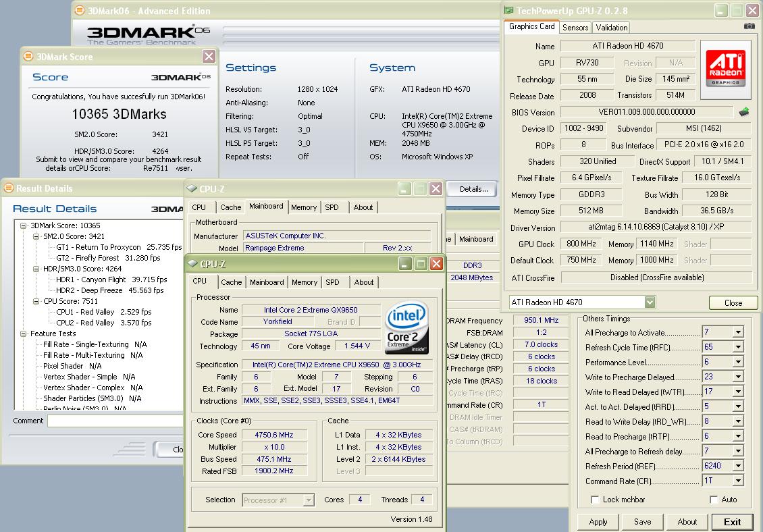Enable the Lock mchbar checkbox

click(594, 500)
